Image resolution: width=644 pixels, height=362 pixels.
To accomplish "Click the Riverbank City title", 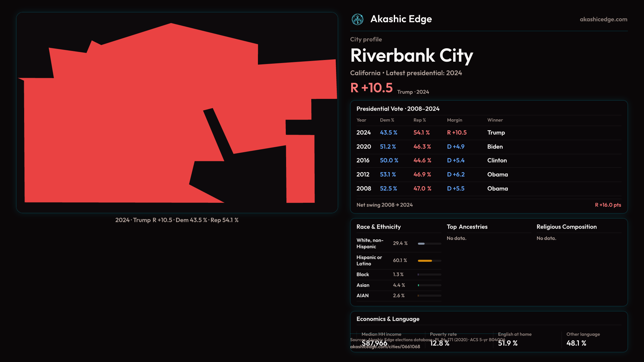I will 411,56.
